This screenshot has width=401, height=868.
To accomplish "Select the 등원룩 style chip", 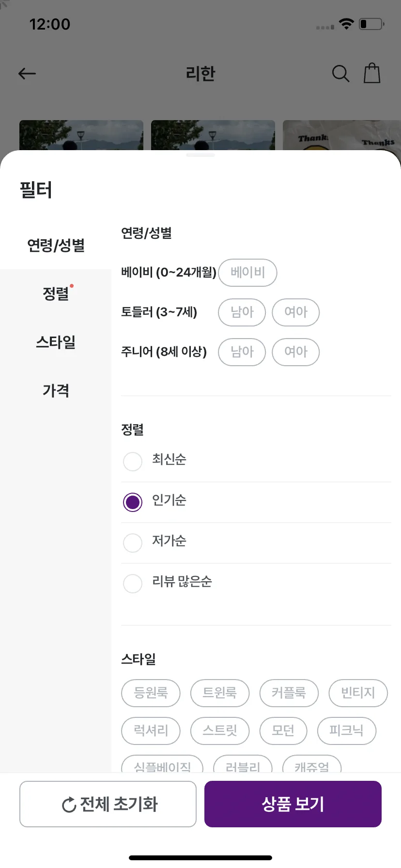I will point(151,693).
